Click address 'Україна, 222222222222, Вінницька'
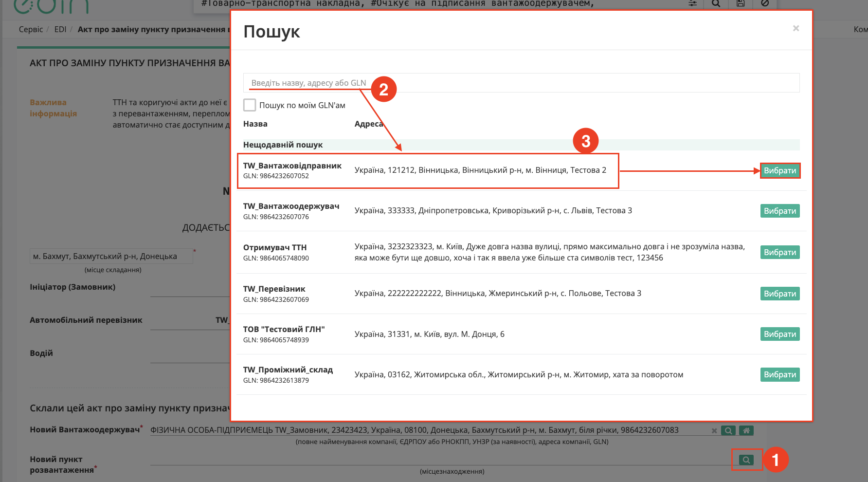The width and height of the screenshot is (868, 482). (498, 293)
